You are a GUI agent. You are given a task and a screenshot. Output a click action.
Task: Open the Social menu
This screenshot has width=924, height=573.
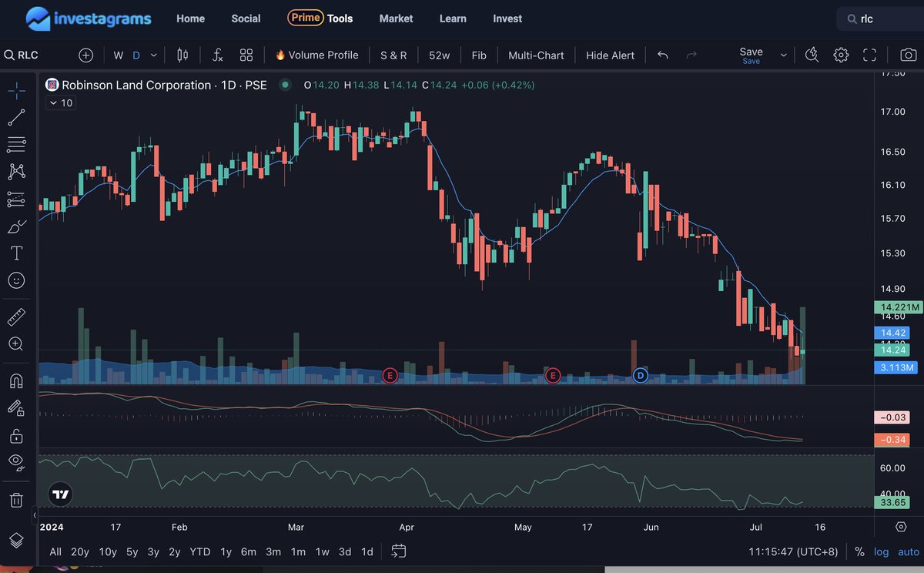[x=246, y=18]
